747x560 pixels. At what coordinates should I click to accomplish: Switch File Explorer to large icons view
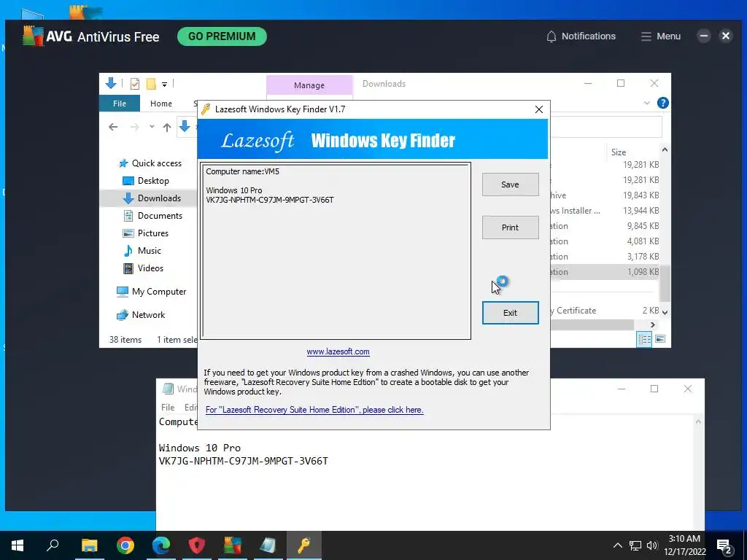tap(660, 339)
